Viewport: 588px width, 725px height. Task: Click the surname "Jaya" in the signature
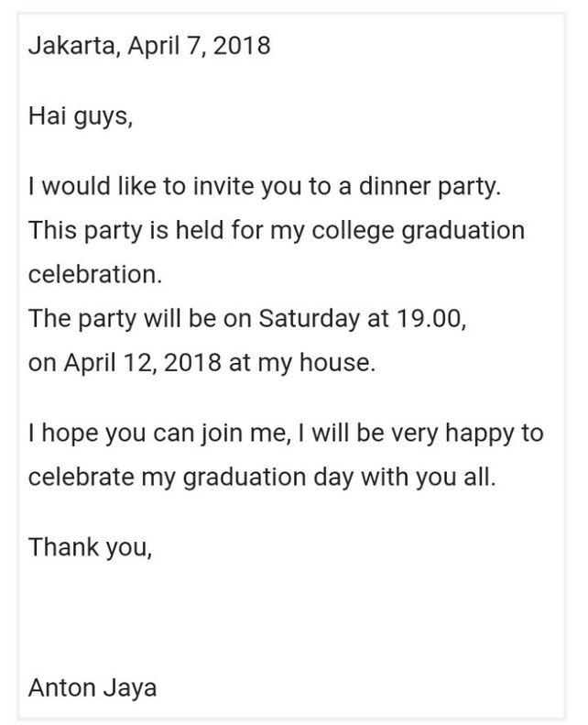(x=128, y=687)
